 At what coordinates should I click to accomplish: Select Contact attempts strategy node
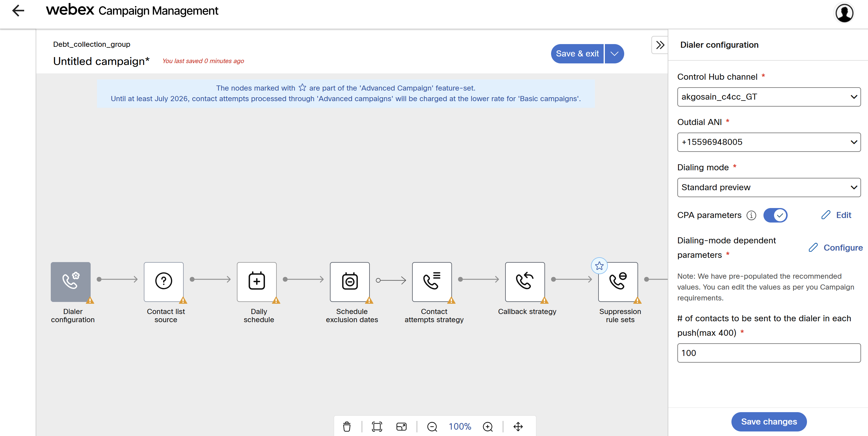(x=432, y=281)
